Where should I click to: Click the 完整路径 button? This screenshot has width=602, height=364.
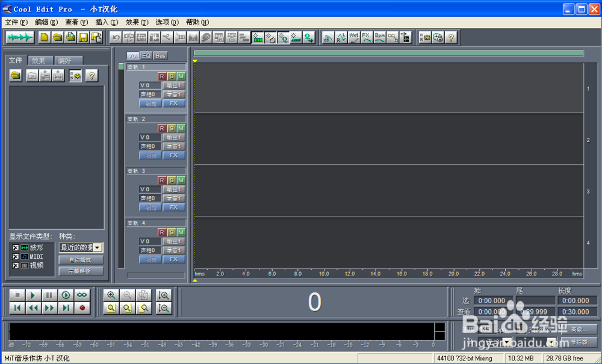pos(81,271)
